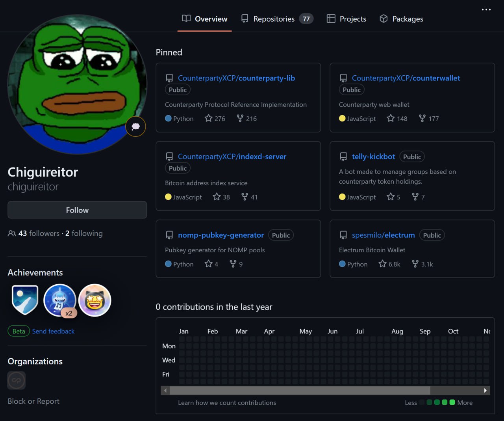Click the star icon on telly-kickbot card

click(x=391, y=196)
